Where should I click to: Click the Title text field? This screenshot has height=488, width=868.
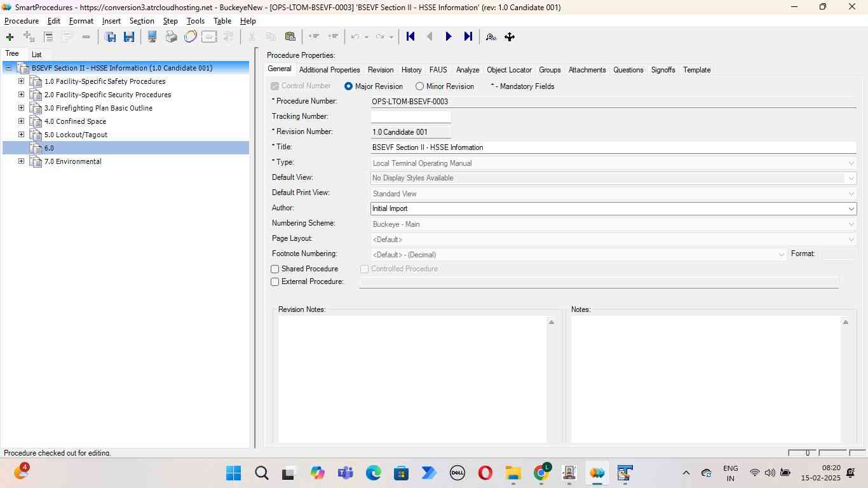tap(613, 147)
